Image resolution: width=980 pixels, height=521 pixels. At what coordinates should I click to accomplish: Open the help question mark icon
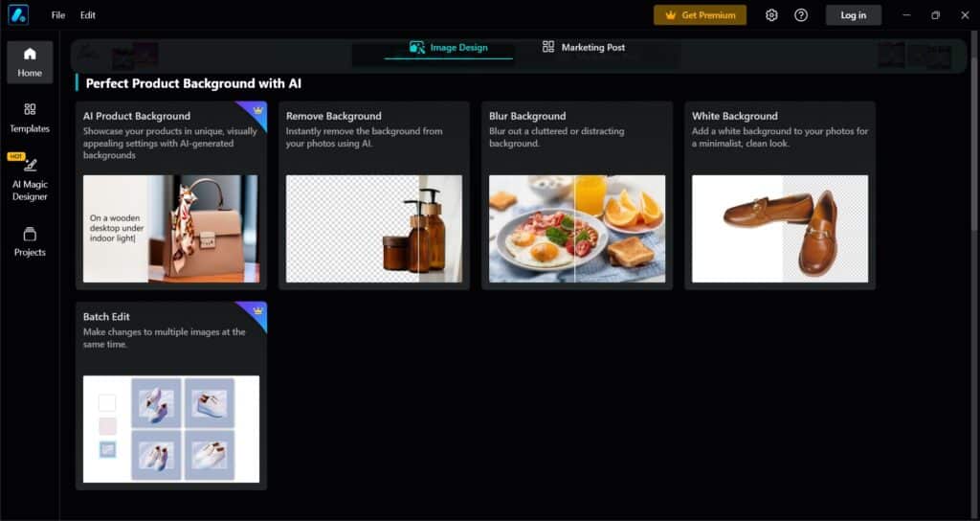coord(801,15)
